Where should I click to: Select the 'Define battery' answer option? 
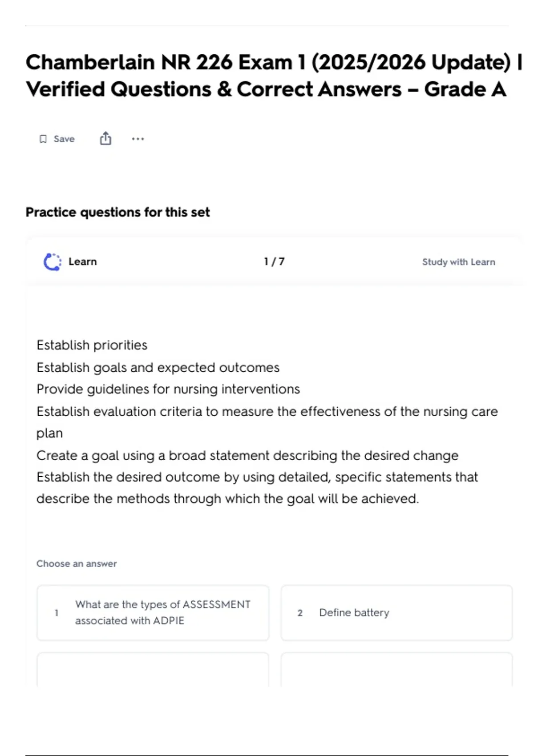[x=396, y=613]
